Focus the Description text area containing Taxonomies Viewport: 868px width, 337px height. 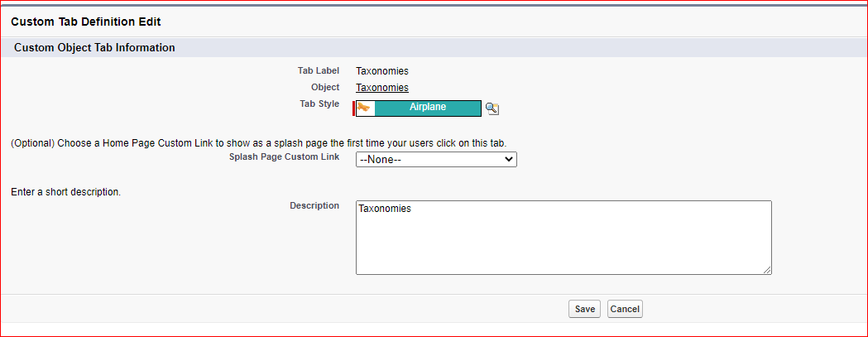point(563,238)
